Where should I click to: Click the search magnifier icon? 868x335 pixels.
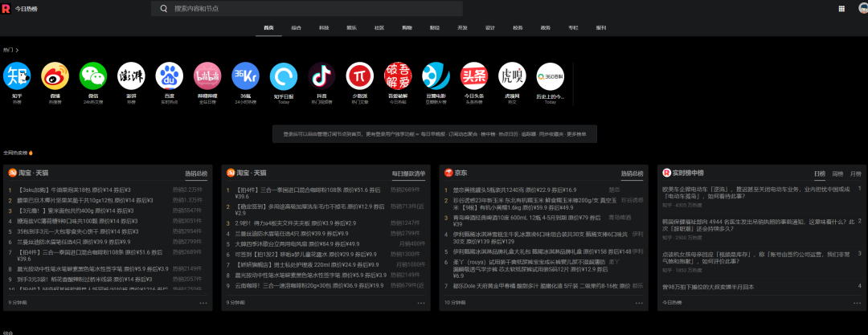point(164,8)
